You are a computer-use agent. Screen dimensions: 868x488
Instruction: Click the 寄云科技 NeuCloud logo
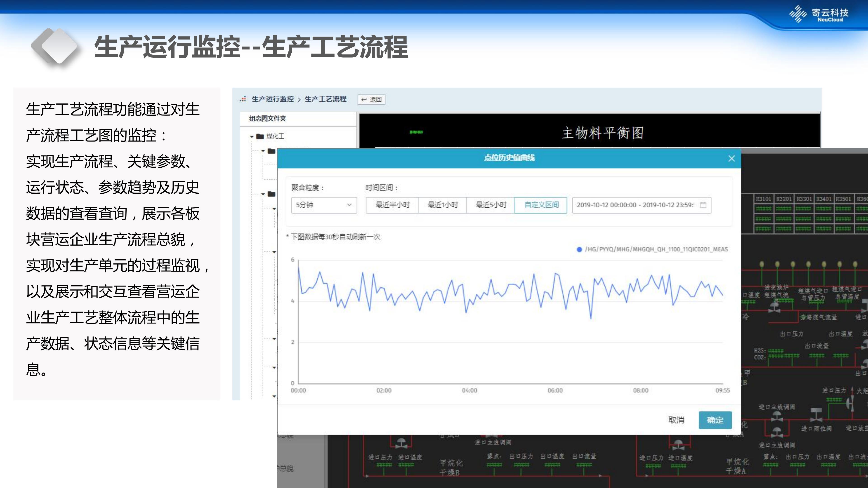pyautogui.click(x=819, y=14)
